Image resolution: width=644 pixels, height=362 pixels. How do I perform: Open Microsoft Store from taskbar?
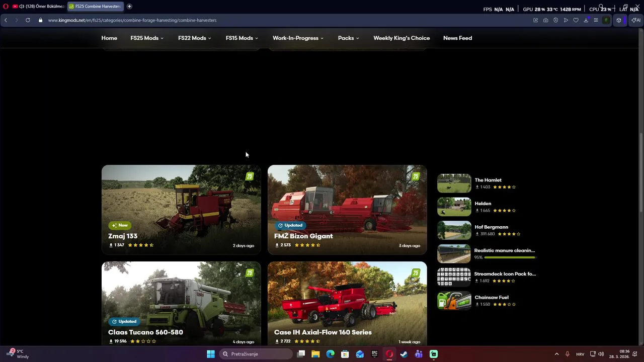point(345,354)
